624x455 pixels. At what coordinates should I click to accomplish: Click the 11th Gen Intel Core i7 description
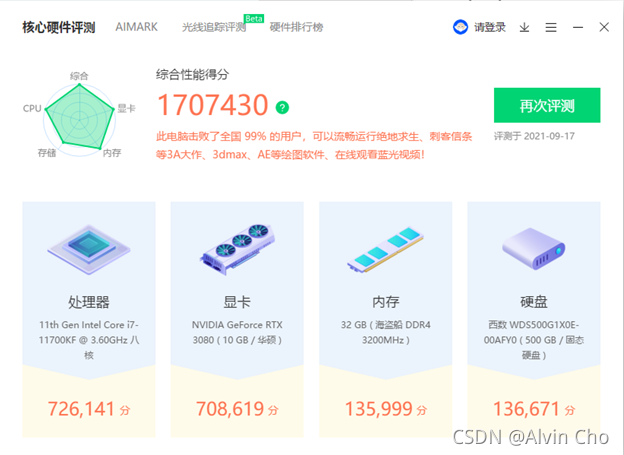point(89,340)
